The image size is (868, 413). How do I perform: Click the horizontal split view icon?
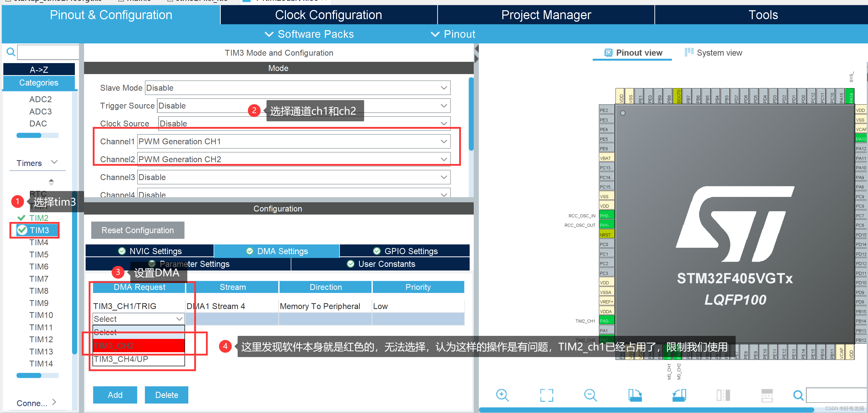point(767,395)
